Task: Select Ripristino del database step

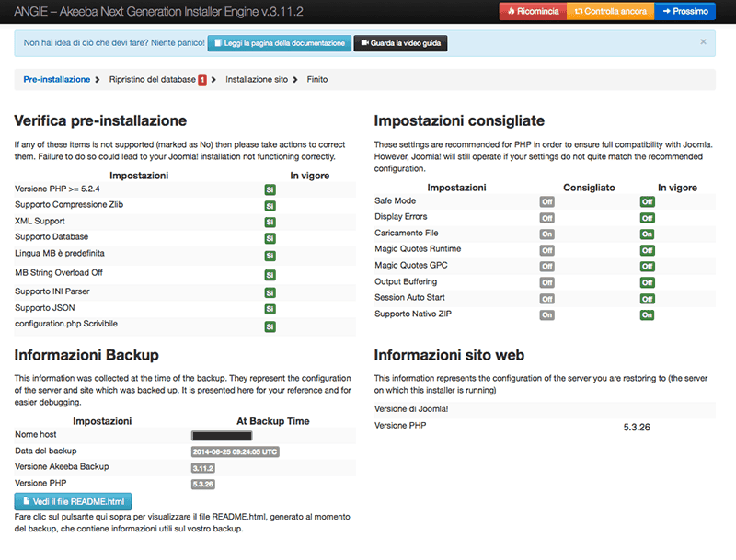Action: click(x=153, y=80)
